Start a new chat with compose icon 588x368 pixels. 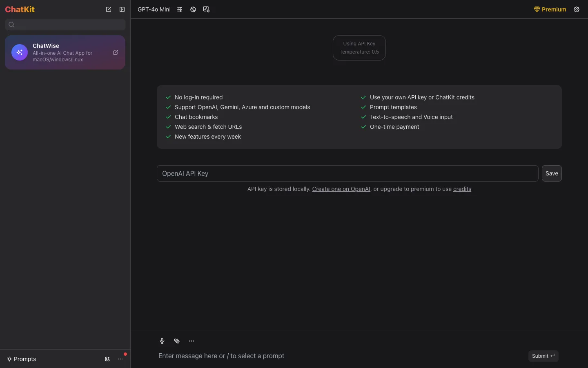pos(109,9)
